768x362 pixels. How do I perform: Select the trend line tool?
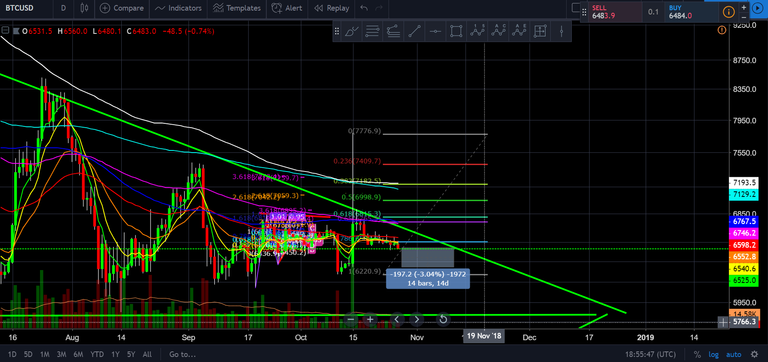414,31
